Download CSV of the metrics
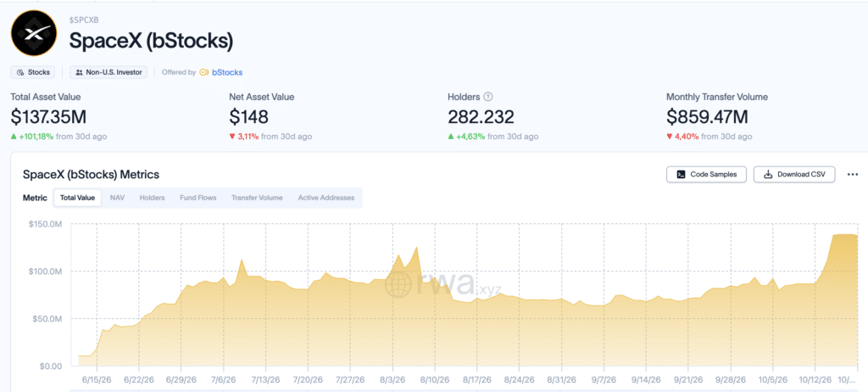The width and height of the screenshot is (868, 392). click(x=794, y=174)
